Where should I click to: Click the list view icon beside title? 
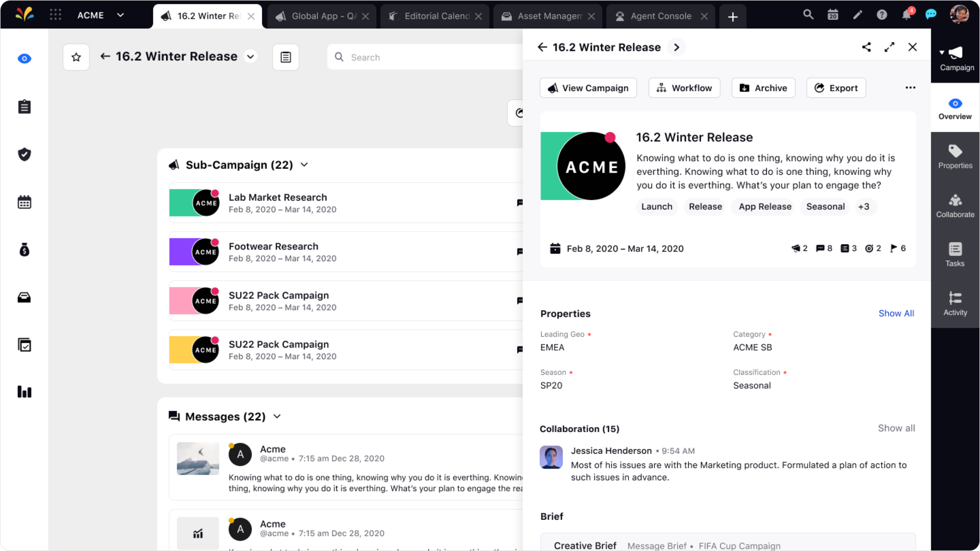click(286, 57)
